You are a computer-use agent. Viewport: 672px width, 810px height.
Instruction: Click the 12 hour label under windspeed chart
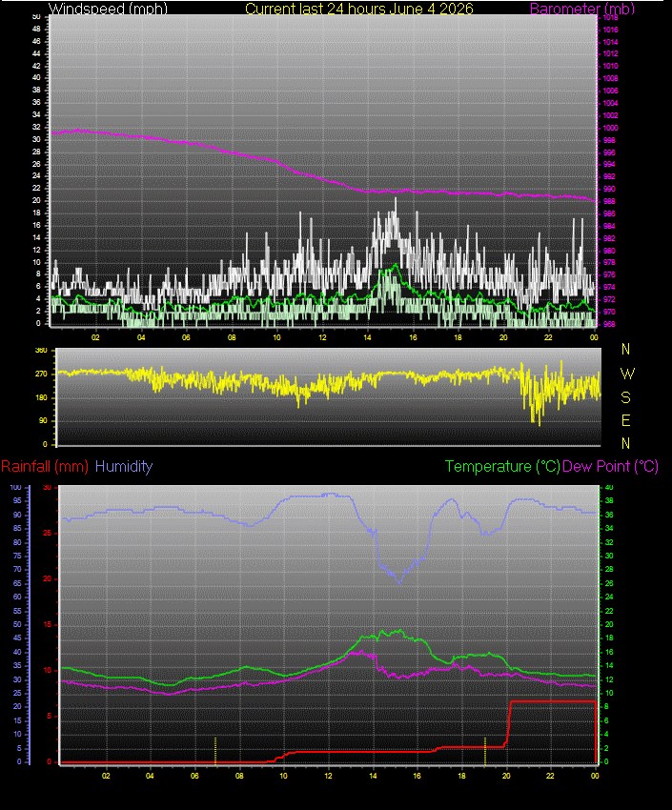tap(322, 337)
